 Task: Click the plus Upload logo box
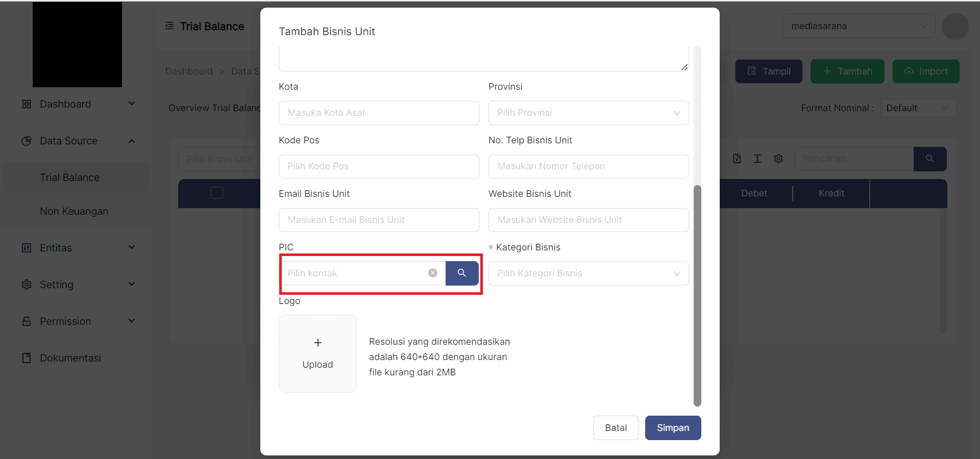317,353
